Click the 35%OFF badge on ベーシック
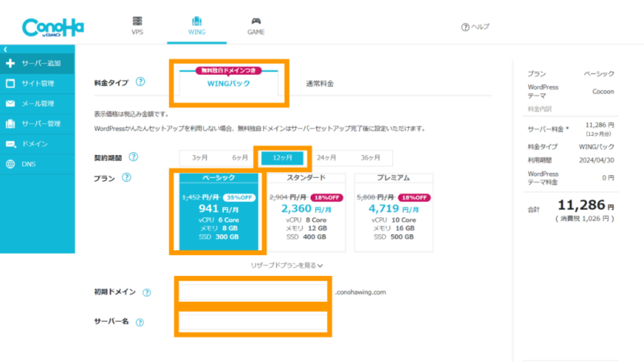Viewport: 644px width, 362px height. [x=239, y=197]
